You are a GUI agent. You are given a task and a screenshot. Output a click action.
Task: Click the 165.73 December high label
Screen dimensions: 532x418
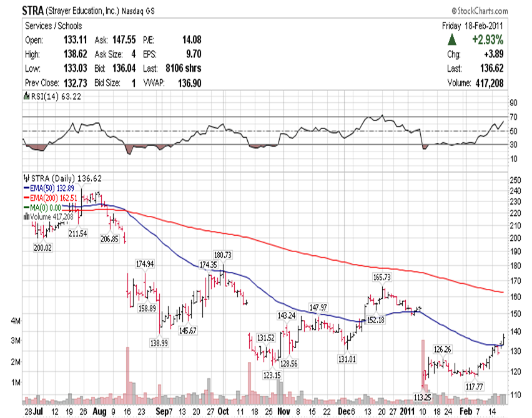(x=382, y=277)
